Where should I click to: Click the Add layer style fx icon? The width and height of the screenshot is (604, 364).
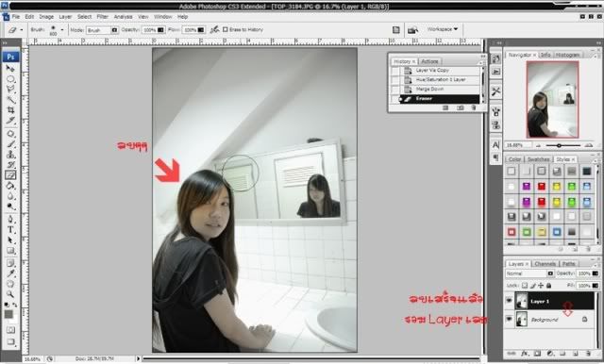tap(525, 354)
